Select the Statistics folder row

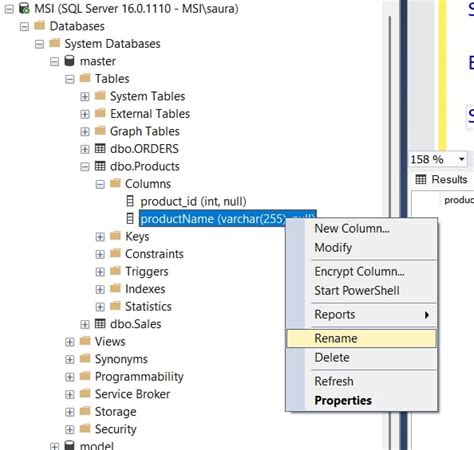click(148, 306)
